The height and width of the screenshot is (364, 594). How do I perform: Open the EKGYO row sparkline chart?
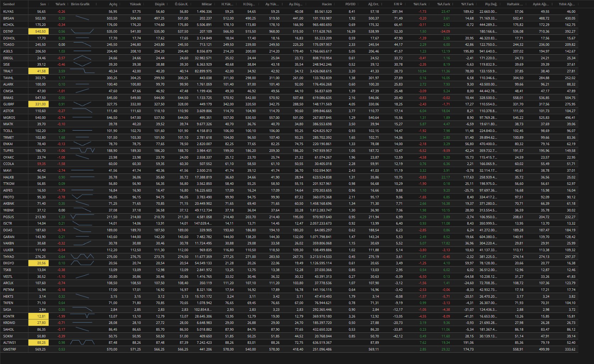(82, 263)
